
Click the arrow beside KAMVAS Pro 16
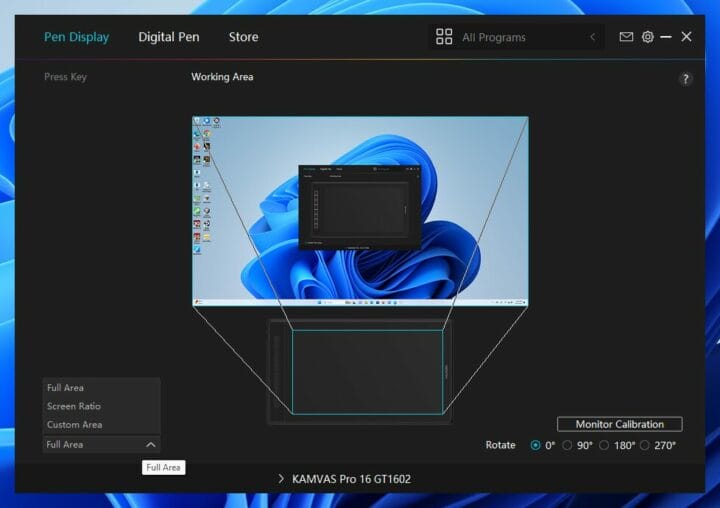(281, 479)
